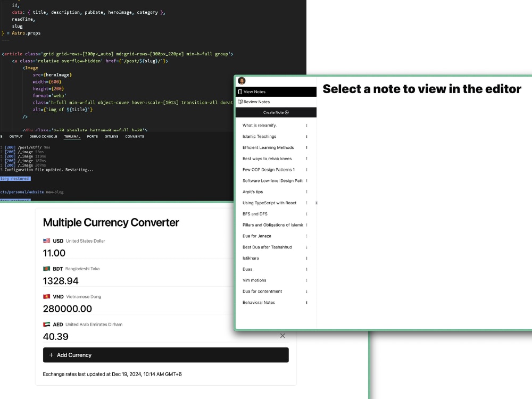Screen dimensions: 532x399
Task: Click the Multiple Currency Converter heading
Action: tap(111, 222)
